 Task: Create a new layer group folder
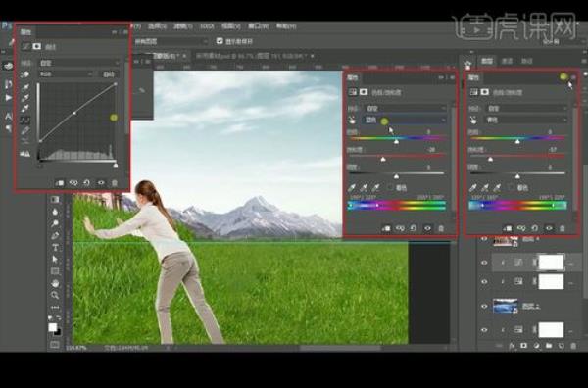(549, 346)
